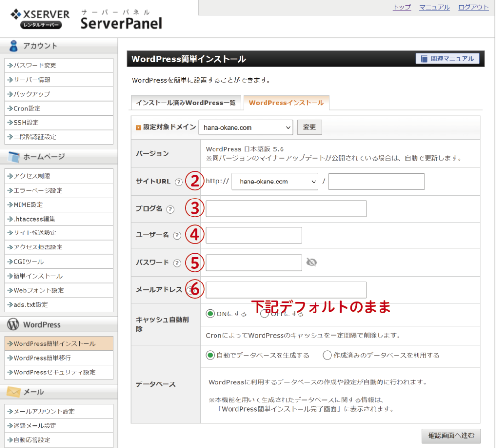The image size is (497, 448).
Task: Click the ブログ名 input field
Action: (286, 209)
